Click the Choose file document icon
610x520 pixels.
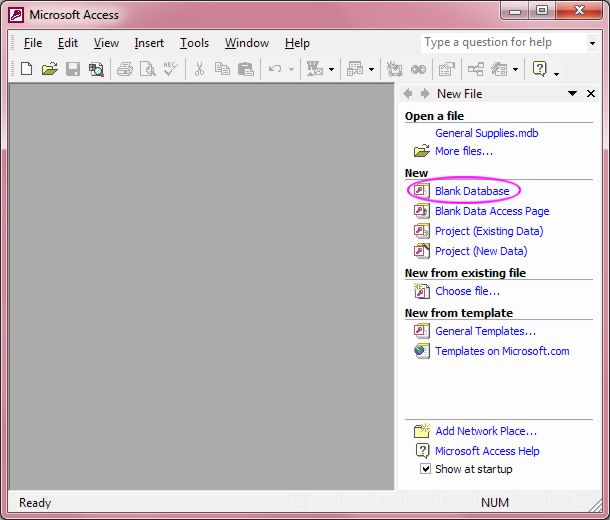[x=421, y=291]
